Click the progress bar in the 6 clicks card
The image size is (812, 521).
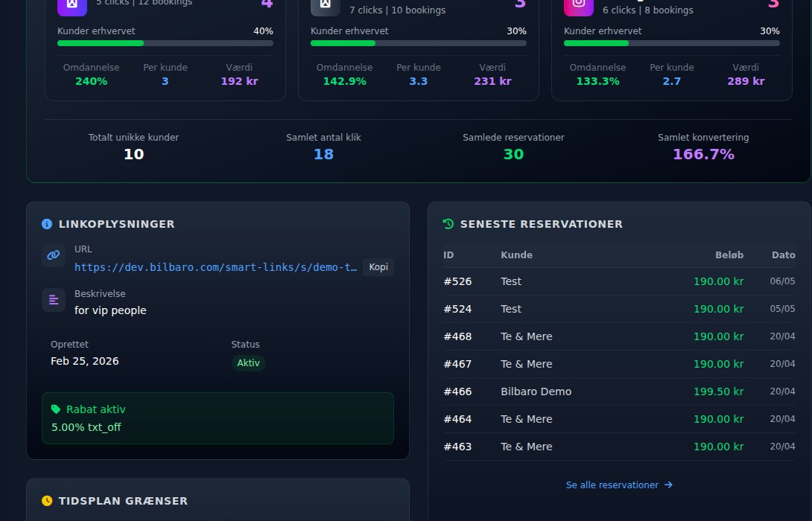click(672, 43)
